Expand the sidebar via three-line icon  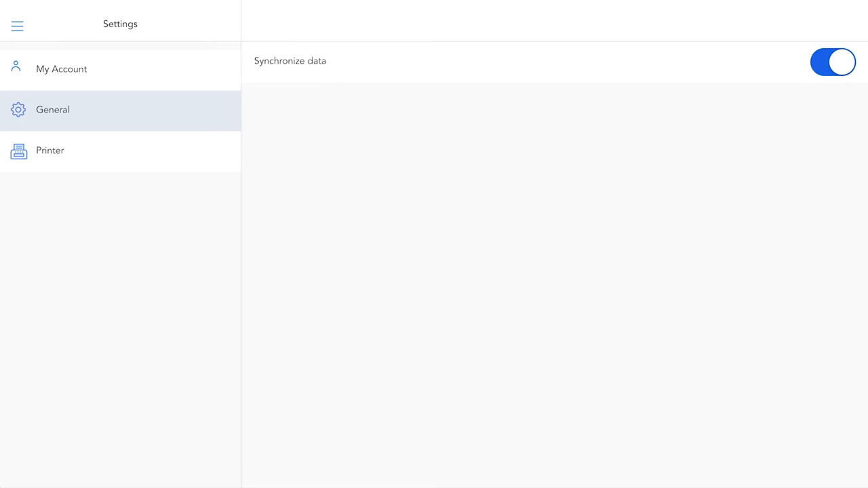point(17,26)
